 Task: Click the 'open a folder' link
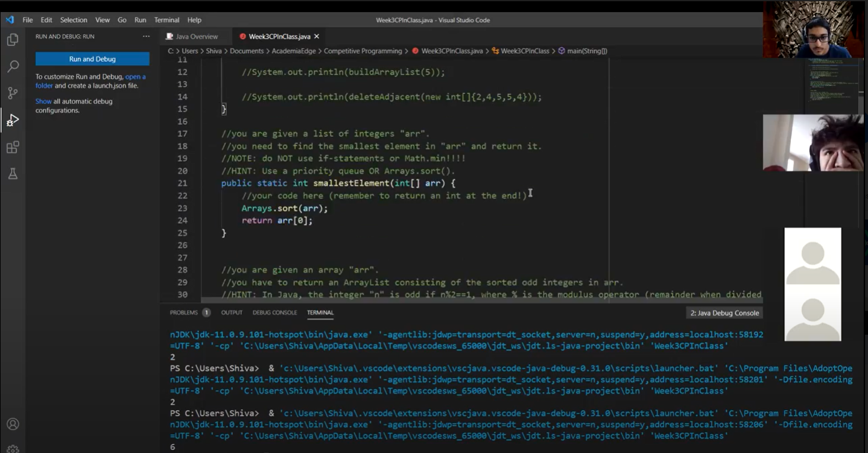pyautogui.click(x=135, y=77)
